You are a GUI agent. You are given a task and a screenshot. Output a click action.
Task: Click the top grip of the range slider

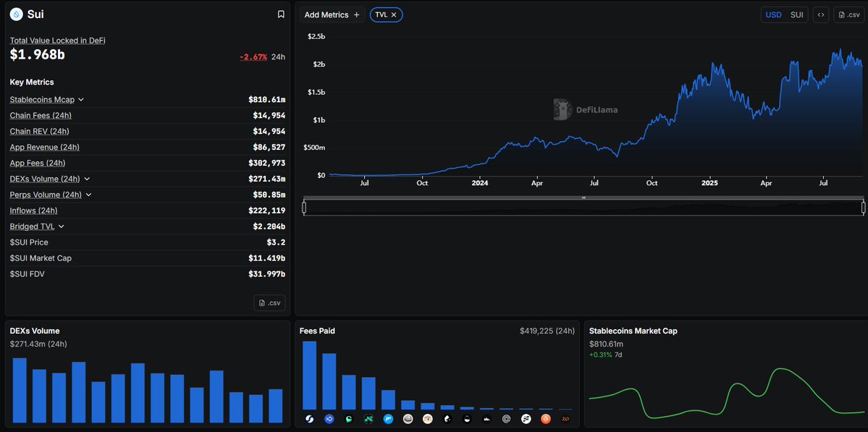pyautogui.click(x=583, y=198)
